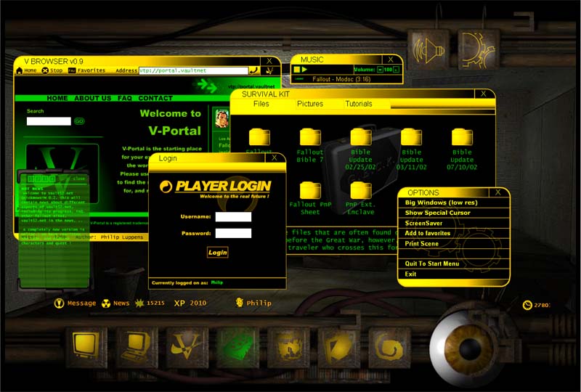Open the green book dock tile

(238, 347)
